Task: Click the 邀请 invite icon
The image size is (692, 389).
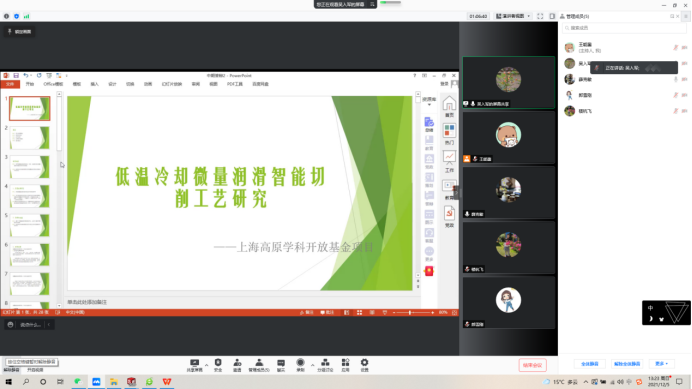Action: 237,365
